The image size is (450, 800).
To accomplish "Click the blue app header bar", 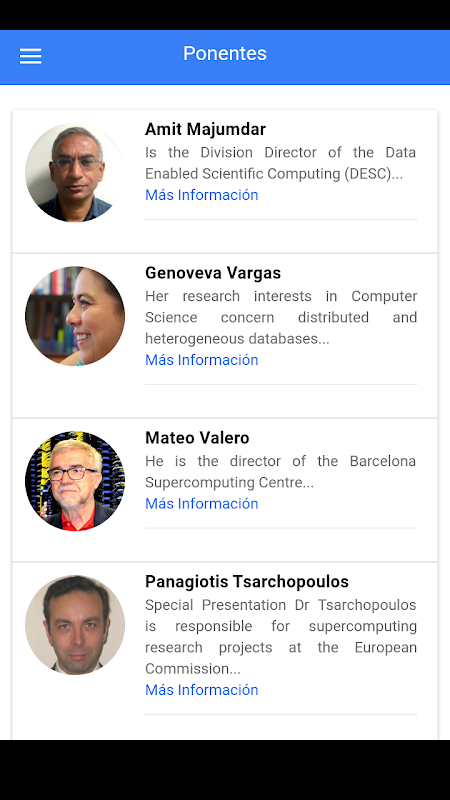I will click(x=225, y=57).
